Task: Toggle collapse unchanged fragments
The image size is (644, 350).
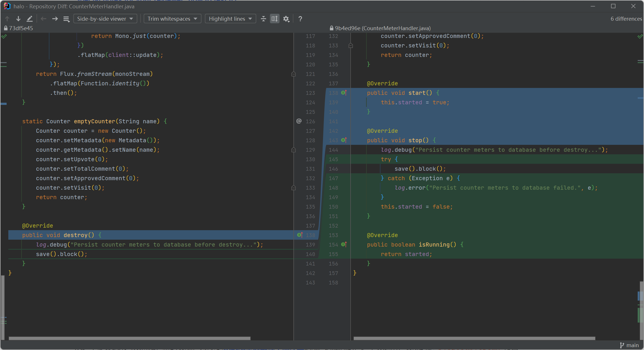Action: 264,19
